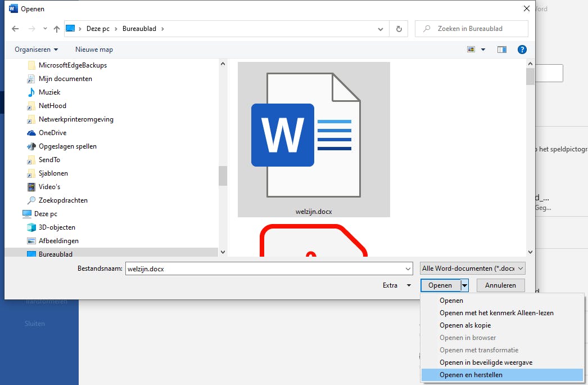
Task: Click the Muziek music note icon
Action: [31, 92]
